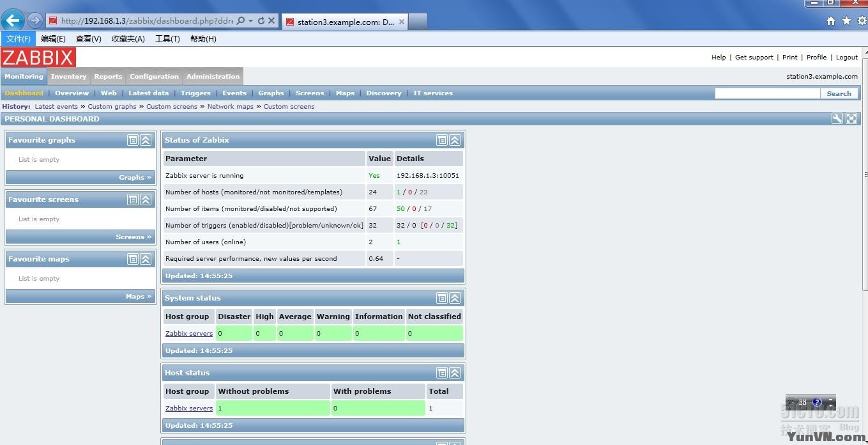Viewport: 868px width, 445px height.
Task: Go to Discovery submenu
Action: (x=384, y=93)
